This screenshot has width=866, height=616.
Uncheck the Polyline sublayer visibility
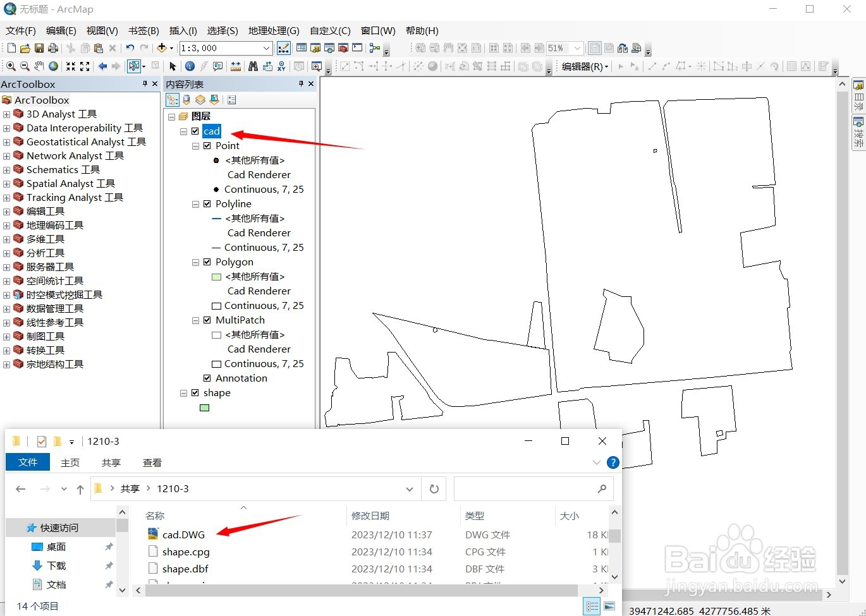click(207, 203)
